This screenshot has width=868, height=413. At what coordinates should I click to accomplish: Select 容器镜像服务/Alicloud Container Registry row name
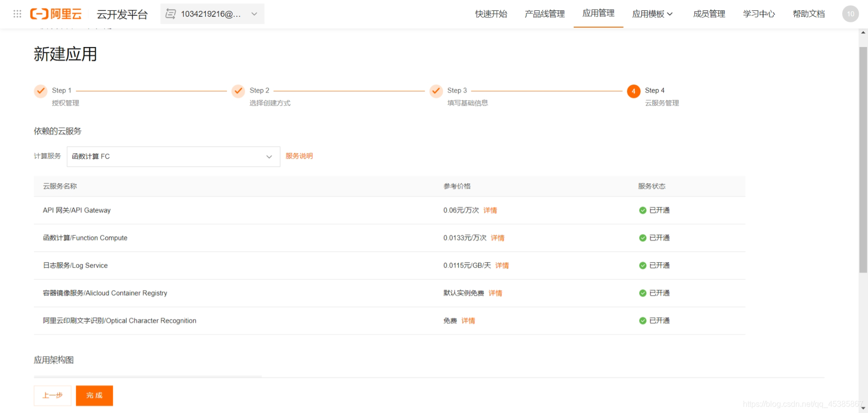[x=105, y=293]
